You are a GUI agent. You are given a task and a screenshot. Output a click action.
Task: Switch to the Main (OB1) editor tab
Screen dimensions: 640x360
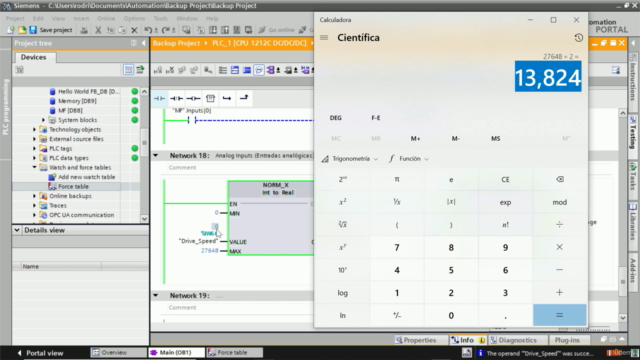176,353
